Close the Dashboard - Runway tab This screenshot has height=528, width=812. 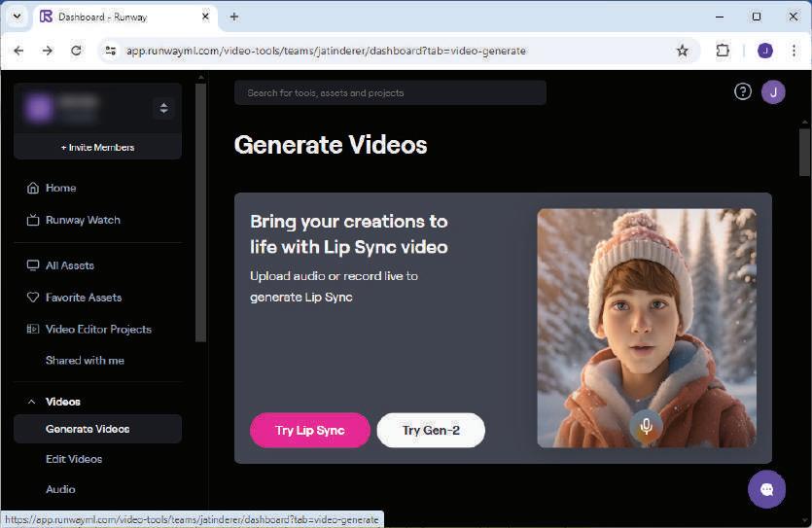pyautogui.click(x=205, y=17)
